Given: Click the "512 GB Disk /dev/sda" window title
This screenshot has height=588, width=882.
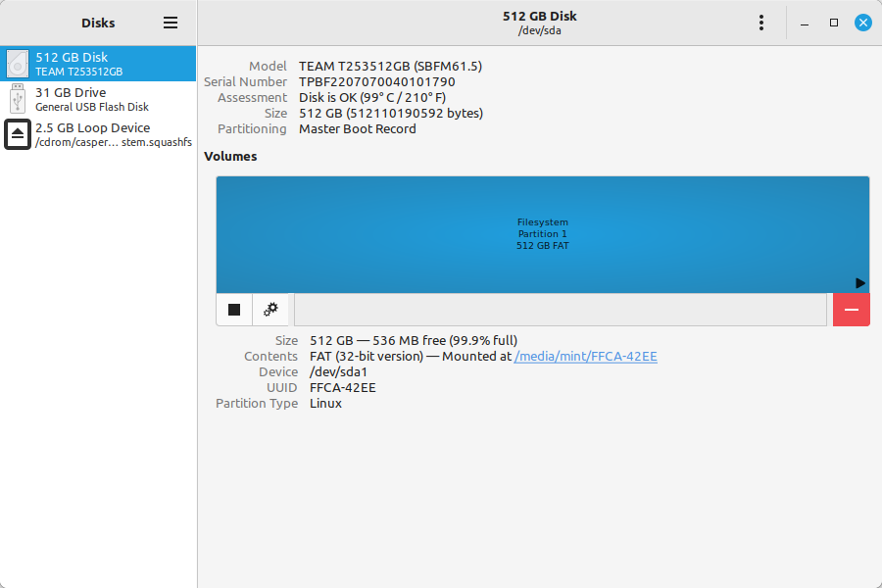Looking at the screenshot, I should [539, 23].
